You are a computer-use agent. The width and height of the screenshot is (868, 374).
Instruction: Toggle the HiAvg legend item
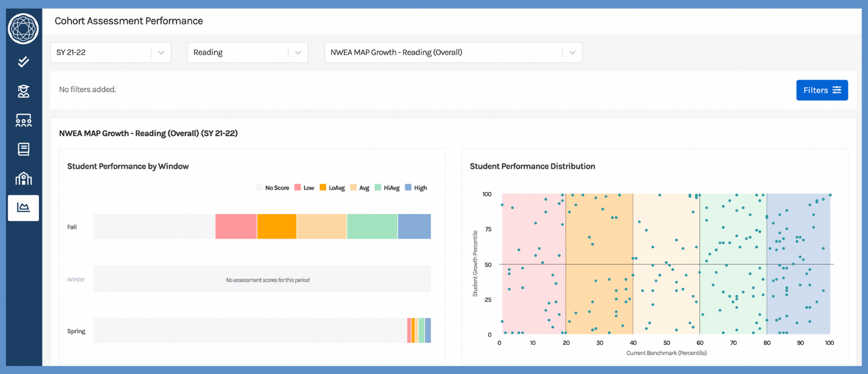387,188
